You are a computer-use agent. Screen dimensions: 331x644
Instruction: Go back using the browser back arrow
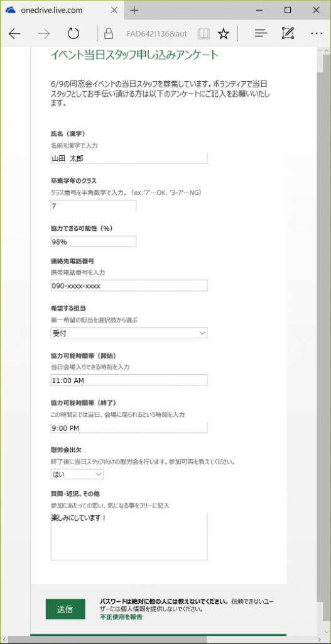15,34
